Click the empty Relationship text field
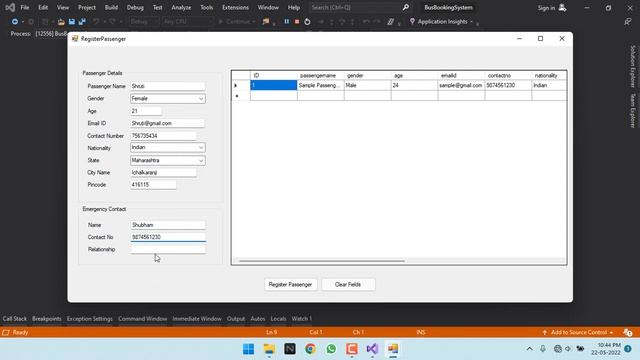 (x=168, y=249)
